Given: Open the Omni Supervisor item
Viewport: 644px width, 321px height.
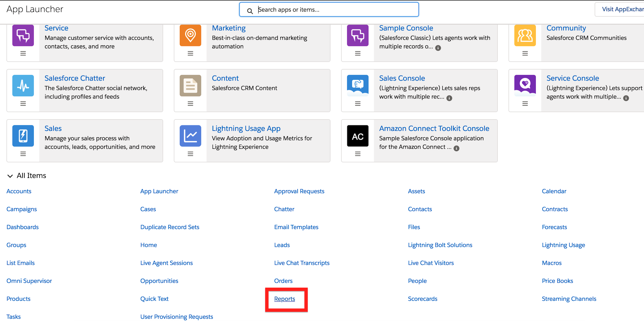Looking at the screenshot, I should (29, 281).
